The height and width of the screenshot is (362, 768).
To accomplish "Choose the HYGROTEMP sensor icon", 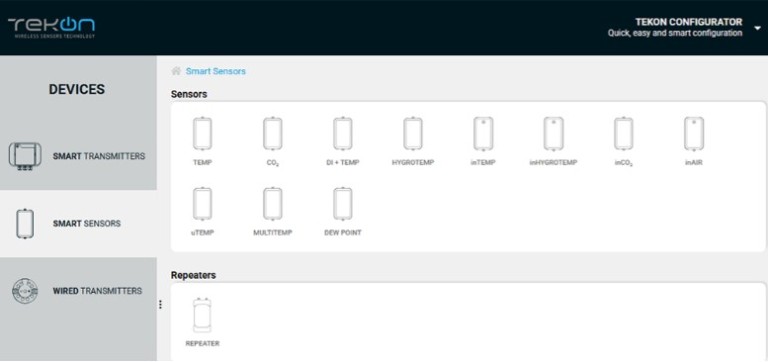I will pyautogui.click(x=413, y=134).
